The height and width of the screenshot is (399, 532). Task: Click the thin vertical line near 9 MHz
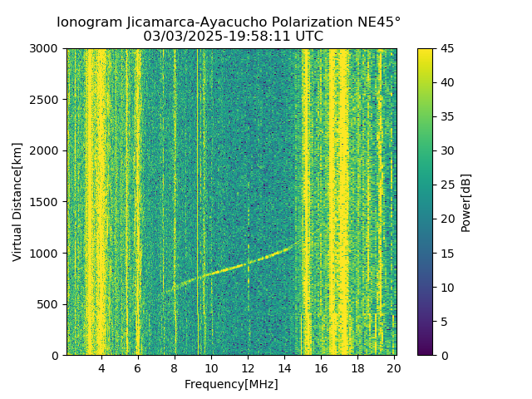(x=198, y=202)
